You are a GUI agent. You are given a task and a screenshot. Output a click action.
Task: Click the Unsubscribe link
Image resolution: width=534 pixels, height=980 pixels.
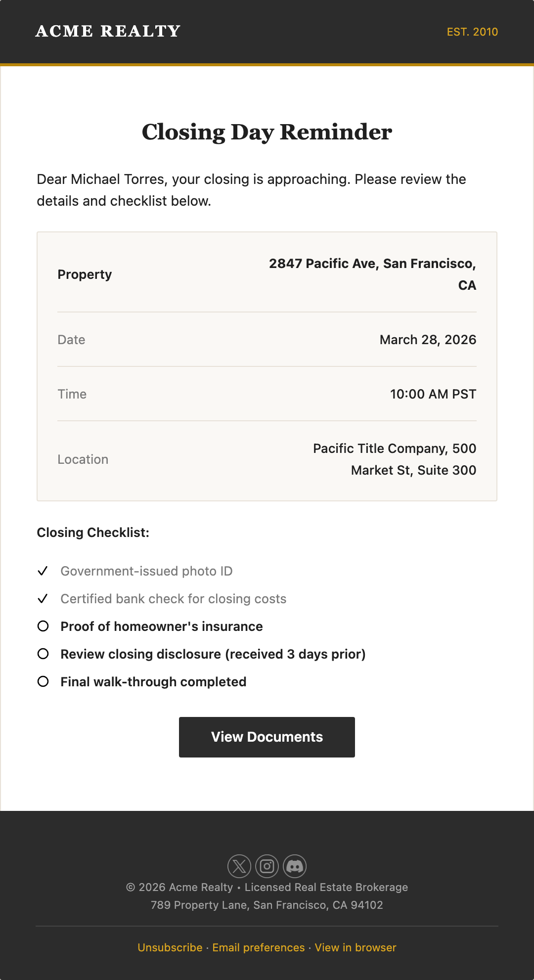[170, 947]
